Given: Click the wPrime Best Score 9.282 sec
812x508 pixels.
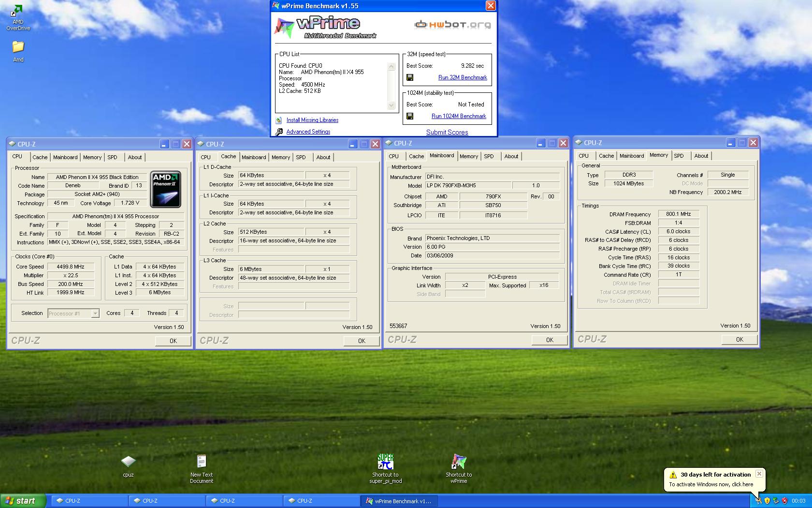Looking at the screenshot, I should (472, 66).
